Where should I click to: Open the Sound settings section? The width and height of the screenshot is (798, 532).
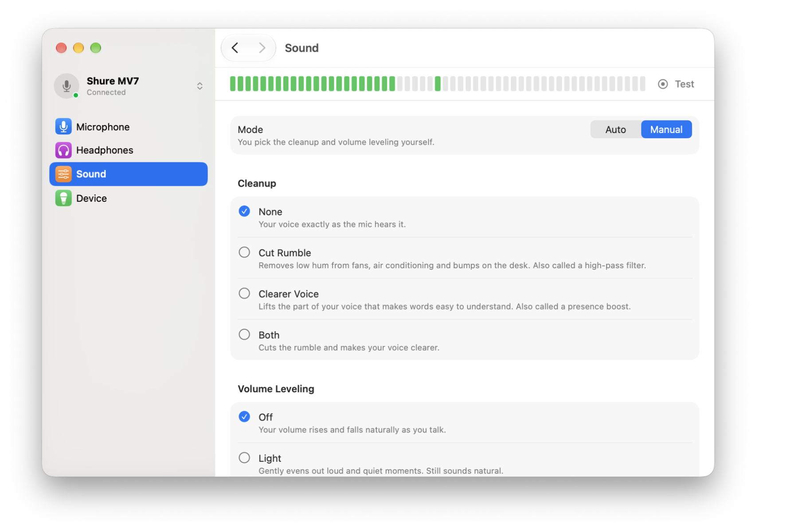pyautogui.click(x=129, y=174)
